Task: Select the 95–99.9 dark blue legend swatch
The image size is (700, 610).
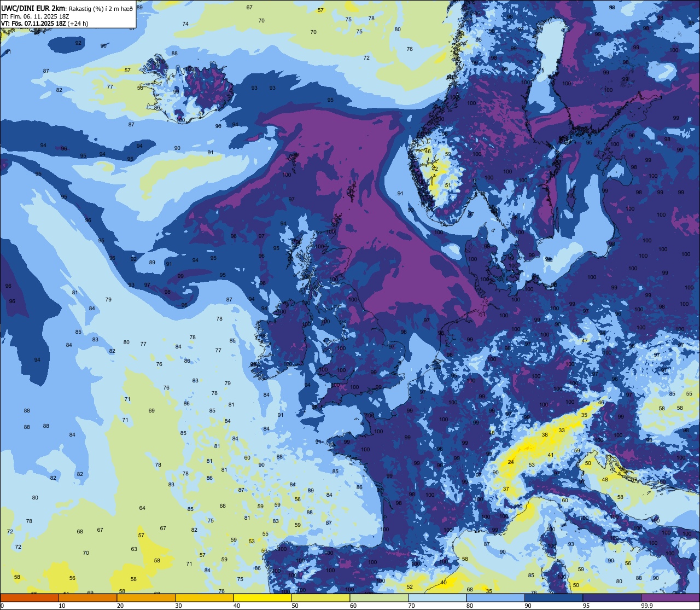Action: (x=612, y=597)
